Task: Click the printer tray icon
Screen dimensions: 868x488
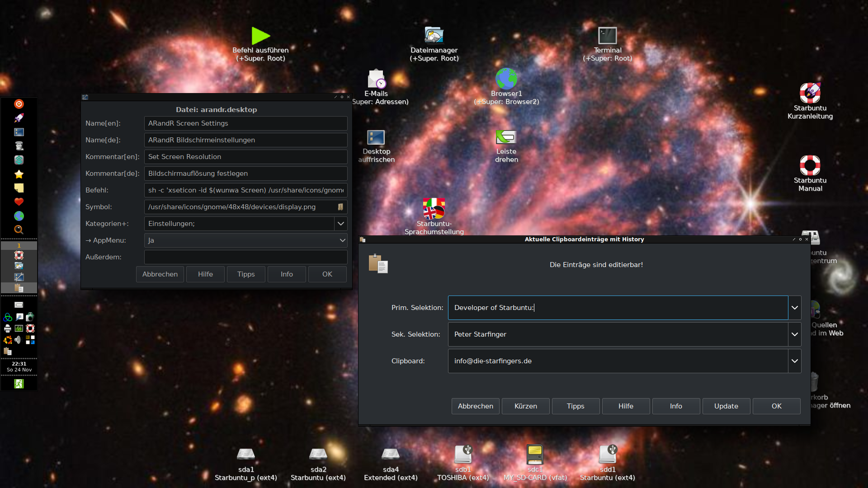Action: click(8, 328)
